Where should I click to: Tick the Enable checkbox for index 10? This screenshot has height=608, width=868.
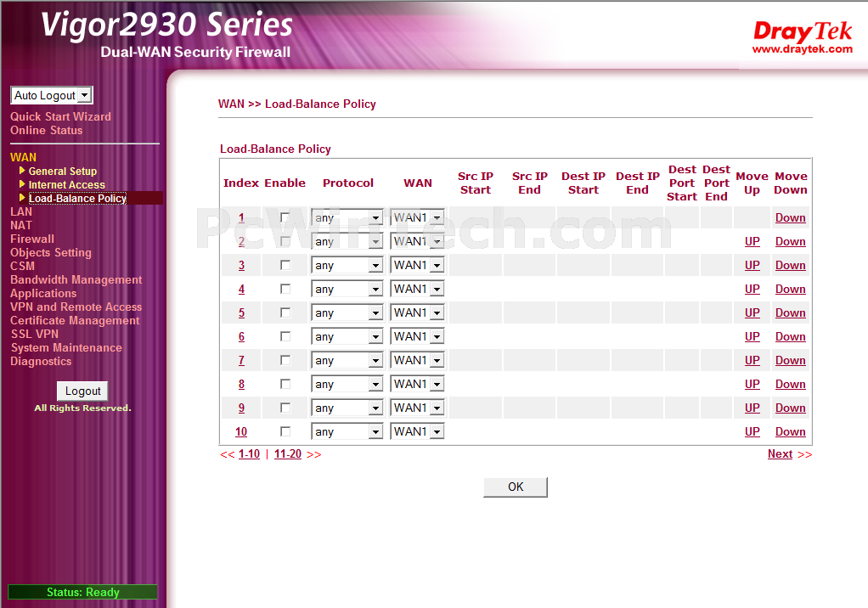[285, 431]
